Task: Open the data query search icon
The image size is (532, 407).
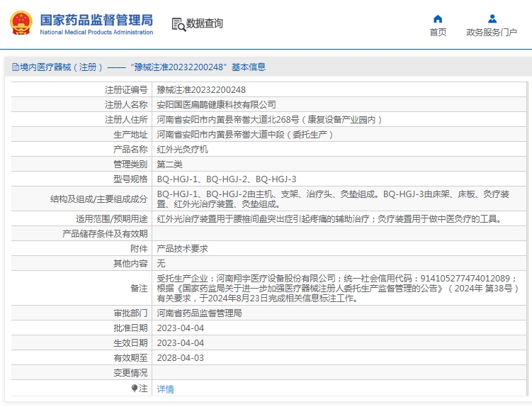Action: [179, 24]
